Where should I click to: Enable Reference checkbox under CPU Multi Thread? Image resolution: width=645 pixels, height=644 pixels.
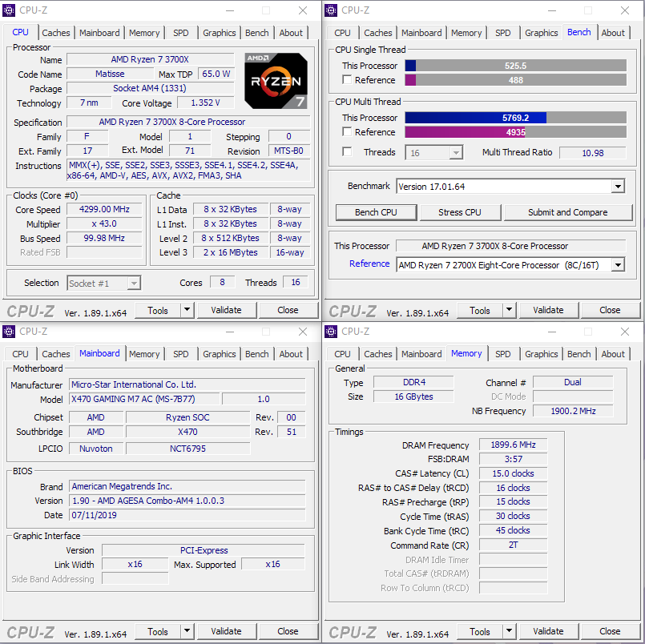point(347,132)
